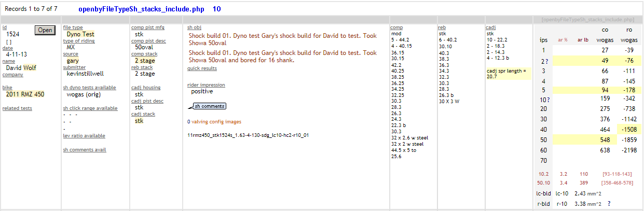
Task: Expand sh click range available section
Action: coord(90,108)
